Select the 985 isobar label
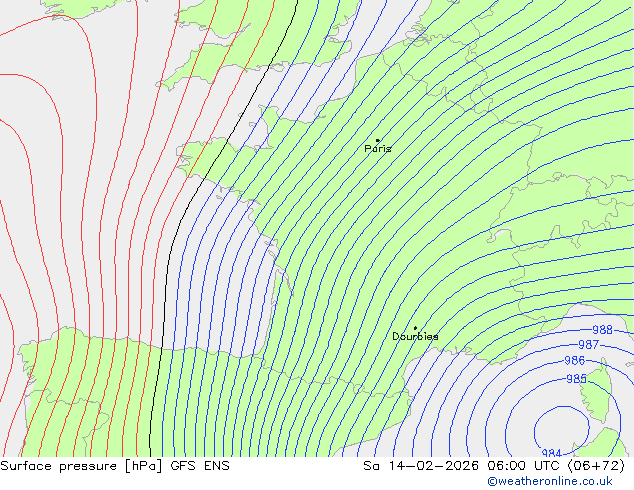 577,379
